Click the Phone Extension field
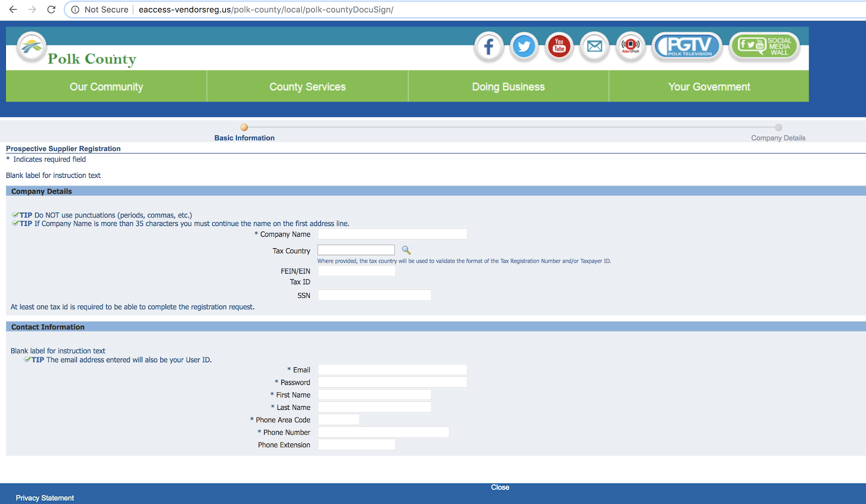The image size is (866, 504). click(x=357, y=445)
